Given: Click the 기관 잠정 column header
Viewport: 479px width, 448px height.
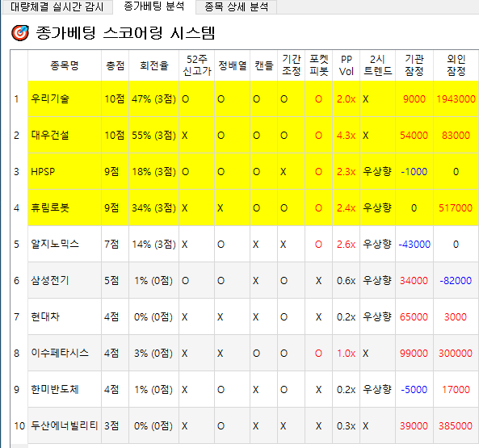Looking at the screenshot, I should tap(414, 65).
